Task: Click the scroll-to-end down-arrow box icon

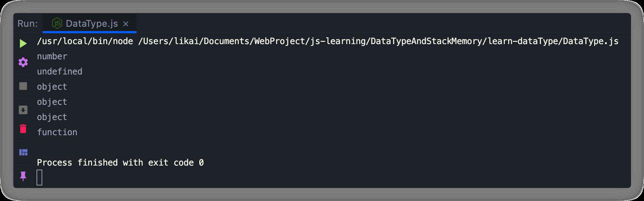Action: [23, 110]
